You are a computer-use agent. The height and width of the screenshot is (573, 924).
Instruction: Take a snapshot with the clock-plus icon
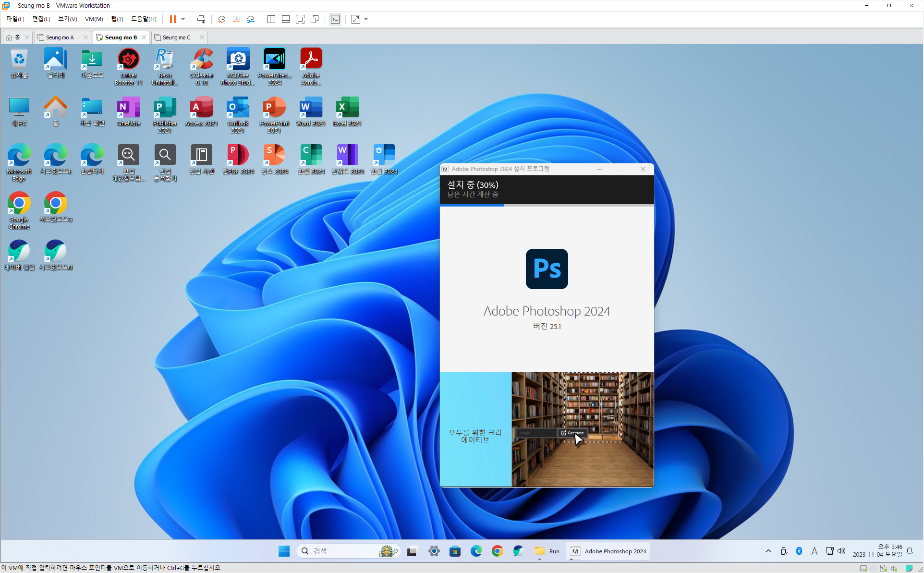tap(221, 19)
